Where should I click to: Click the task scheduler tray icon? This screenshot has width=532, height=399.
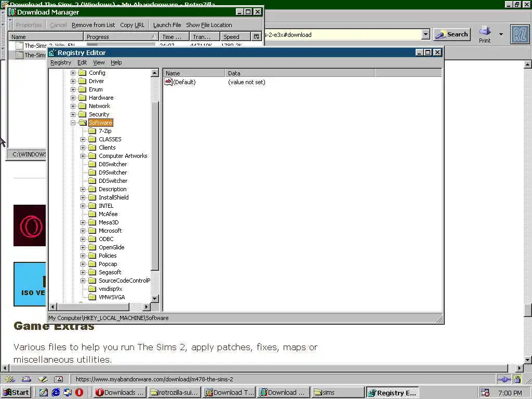485,393
